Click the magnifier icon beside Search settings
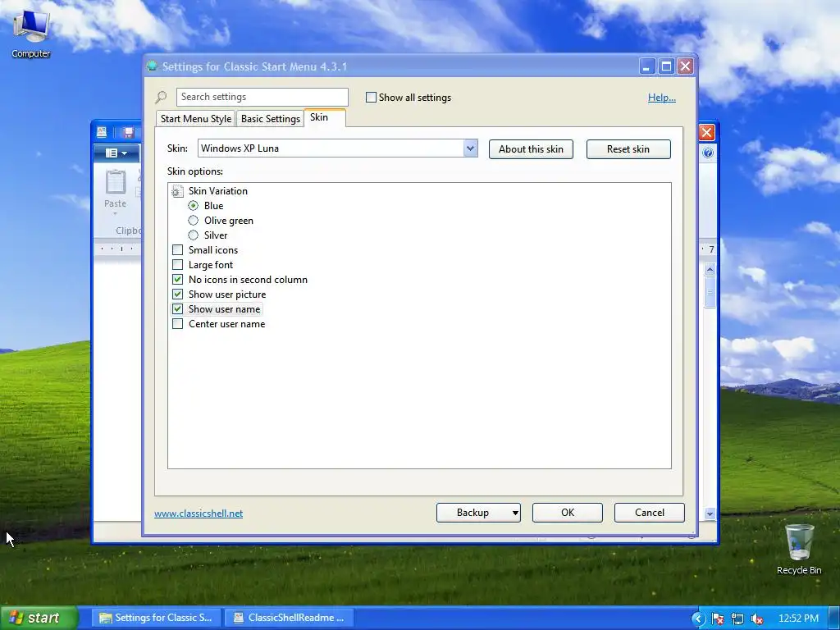Viewport: 840px width, 630px height. 161,97
